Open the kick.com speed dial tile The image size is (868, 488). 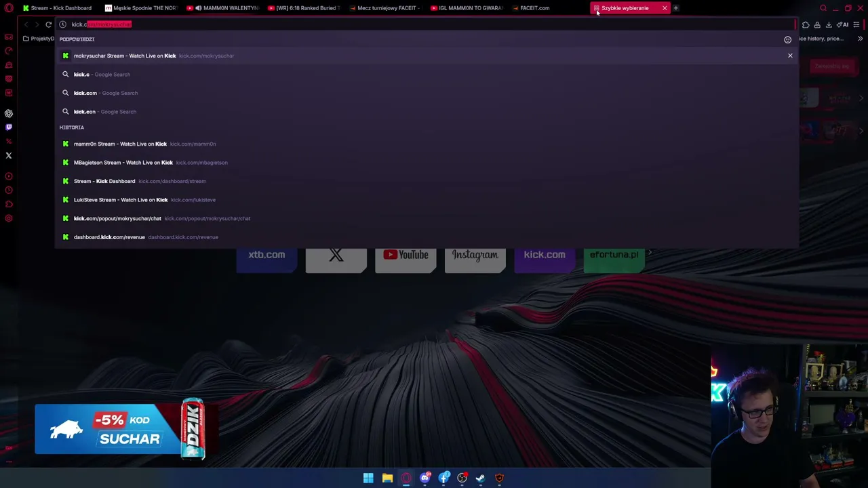coord(545,260)
